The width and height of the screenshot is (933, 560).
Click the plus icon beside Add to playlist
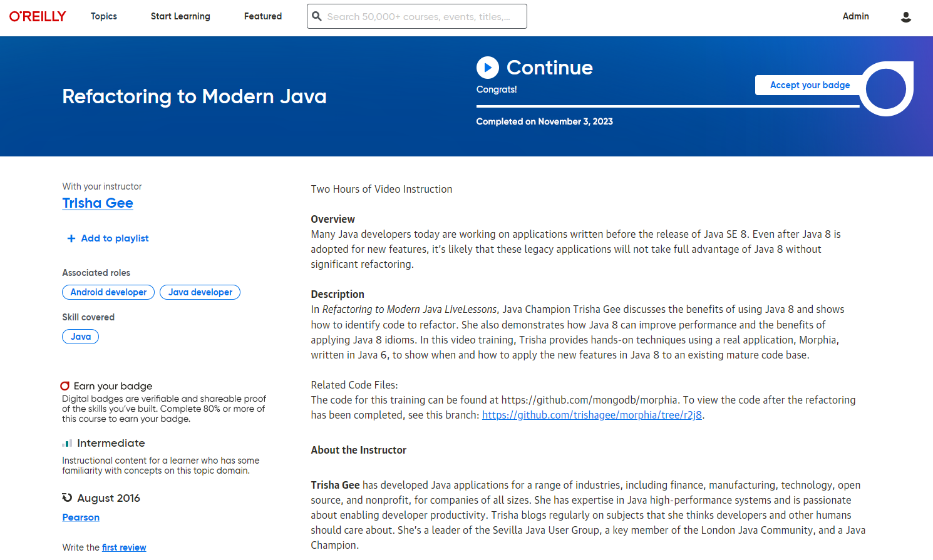[71, 238]
